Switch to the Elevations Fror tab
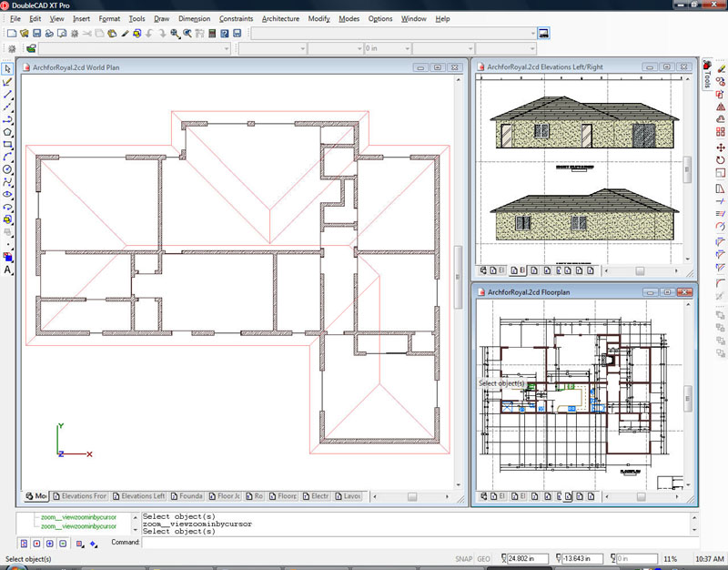728x570 pixels. point(80,496)
